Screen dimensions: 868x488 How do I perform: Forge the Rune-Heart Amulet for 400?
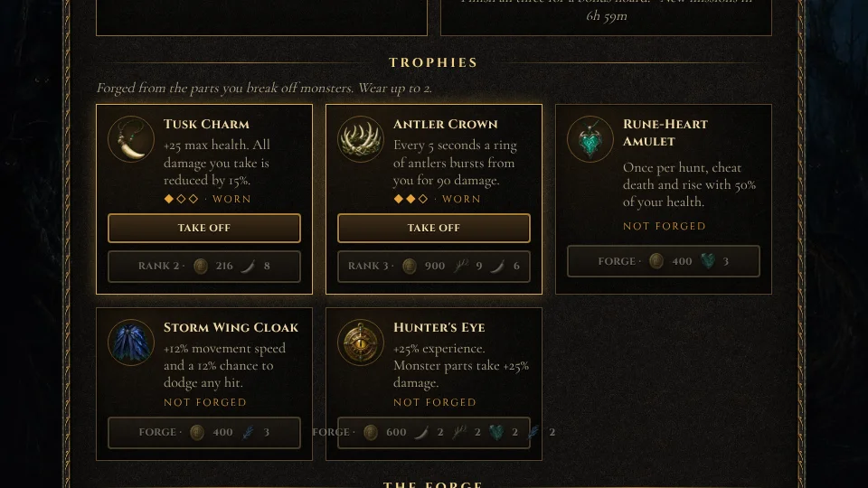click(663, 261)
